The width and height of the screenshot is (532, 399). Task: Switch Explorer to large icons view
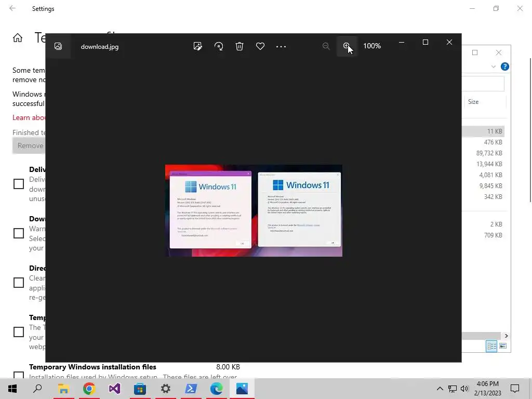click(x=503, y=346)
